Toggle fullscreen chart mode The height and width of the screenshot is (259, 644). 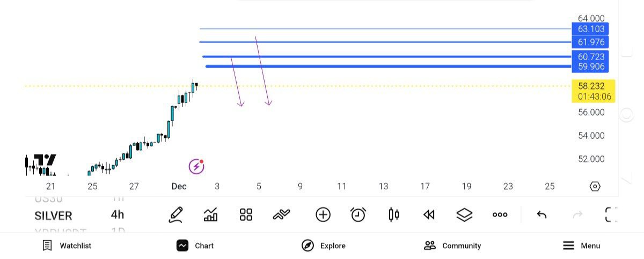[x=611, y=215]
